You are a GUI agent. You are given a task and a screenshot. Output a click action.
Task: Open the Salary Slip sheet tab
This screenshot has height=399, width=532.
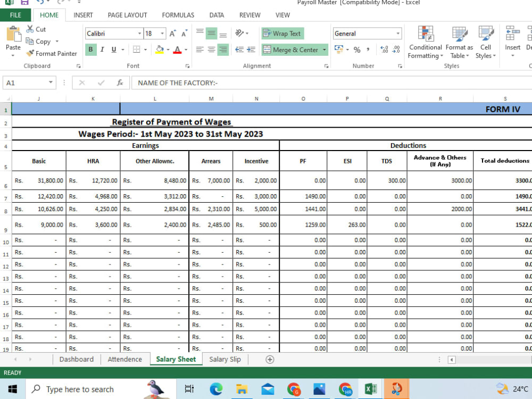225,359
